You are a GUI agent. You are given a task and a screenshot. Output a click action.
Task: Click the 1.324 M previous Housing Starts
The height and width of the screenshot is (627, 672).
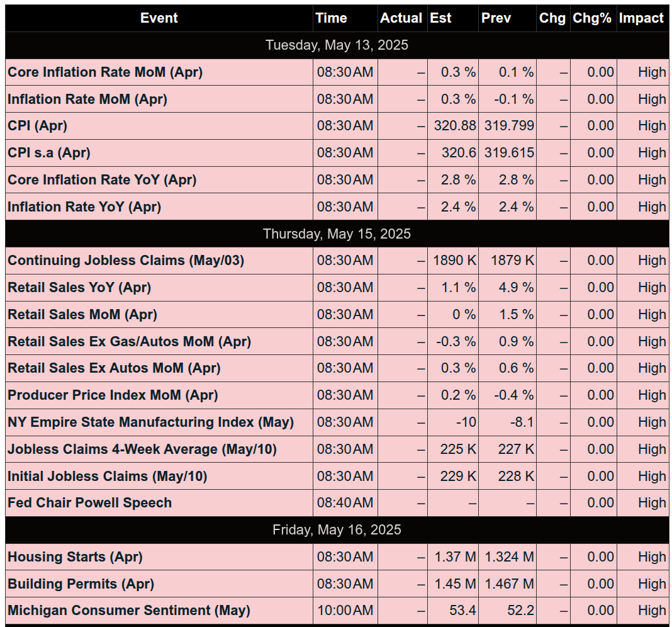[x=509, y=556]
